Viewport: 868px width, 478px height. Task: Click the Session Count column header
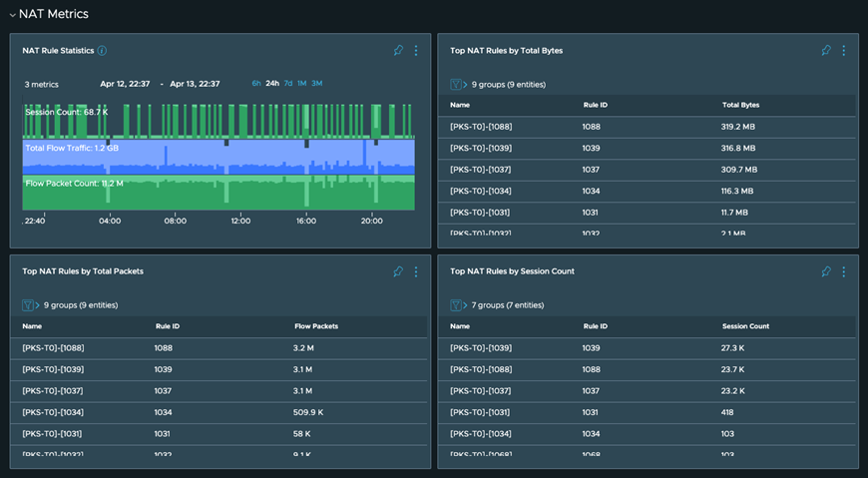745,326
